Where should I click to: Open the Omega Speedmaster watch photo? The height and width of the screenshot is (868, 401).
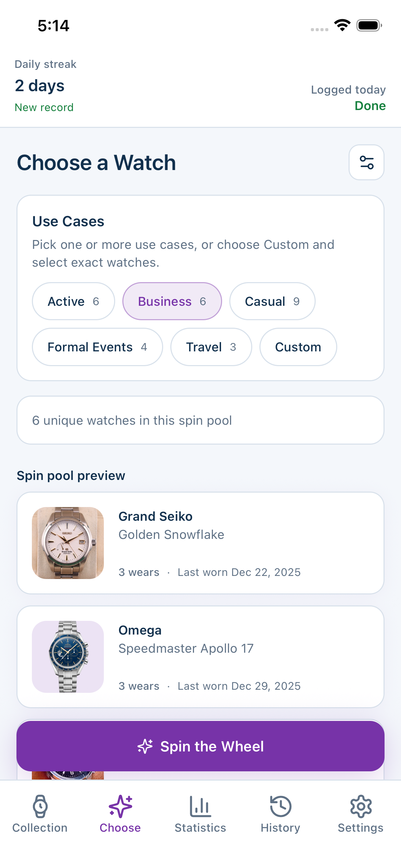68,657
